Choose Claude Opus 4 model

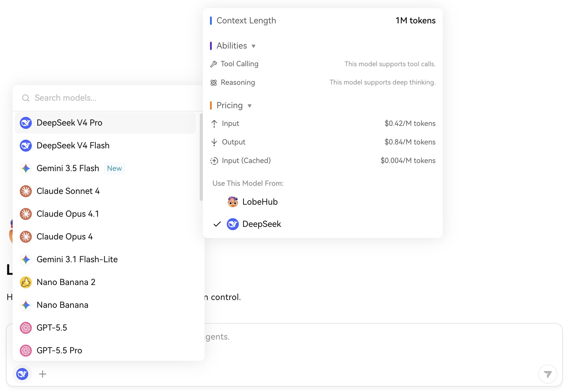[105, 237]
